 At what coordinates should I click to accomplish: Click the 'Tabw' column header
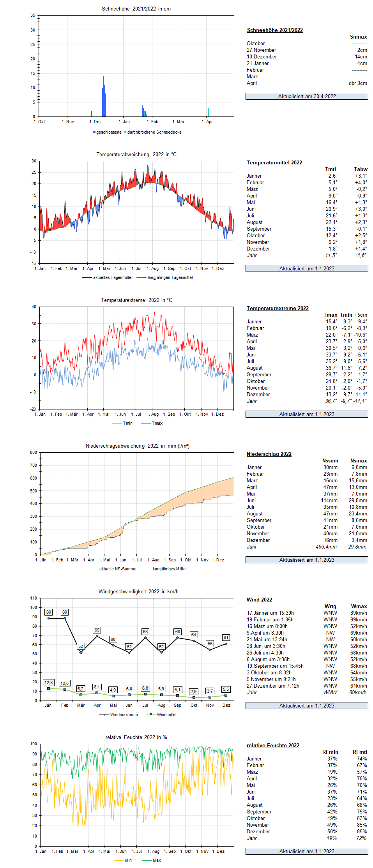[361, 169]
